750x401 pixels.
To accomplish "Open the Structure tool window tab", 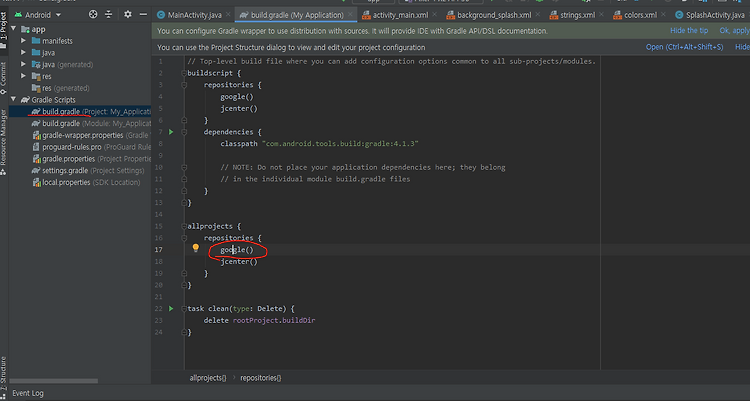I will tap(4, 378).
